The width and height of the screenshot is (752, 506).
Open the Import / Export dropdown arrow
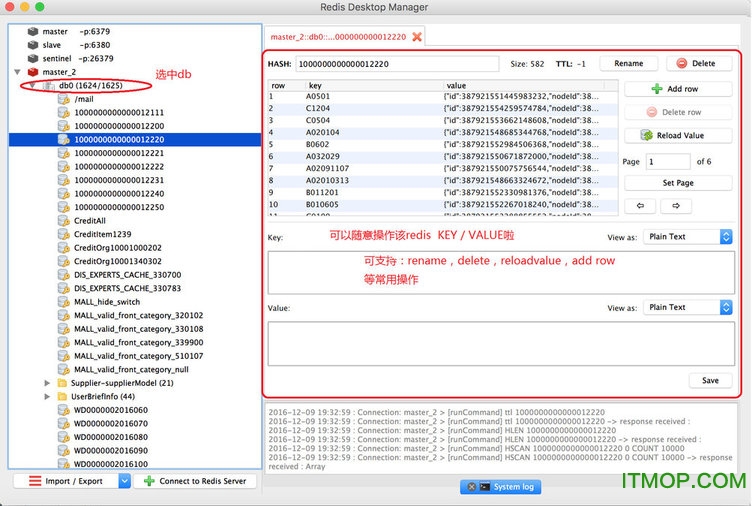(125, 481)
